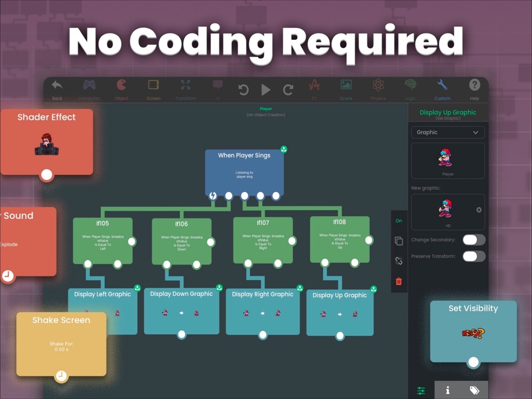Click green badge on Display Down Graphic
This screenshot has height=399, width=532.
click(x=219, y=287)
